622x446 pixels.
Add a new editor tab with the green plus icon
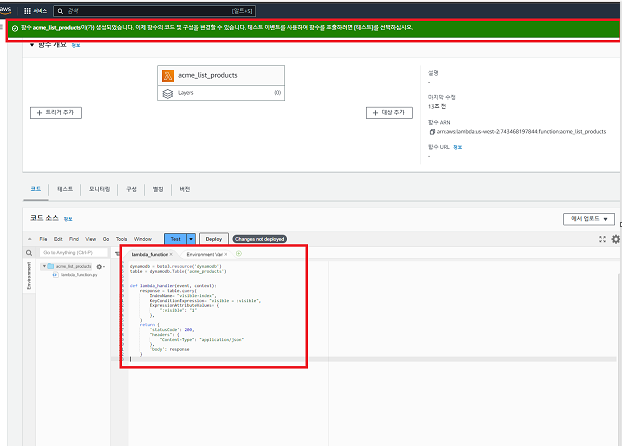click(x=239, y=254)
